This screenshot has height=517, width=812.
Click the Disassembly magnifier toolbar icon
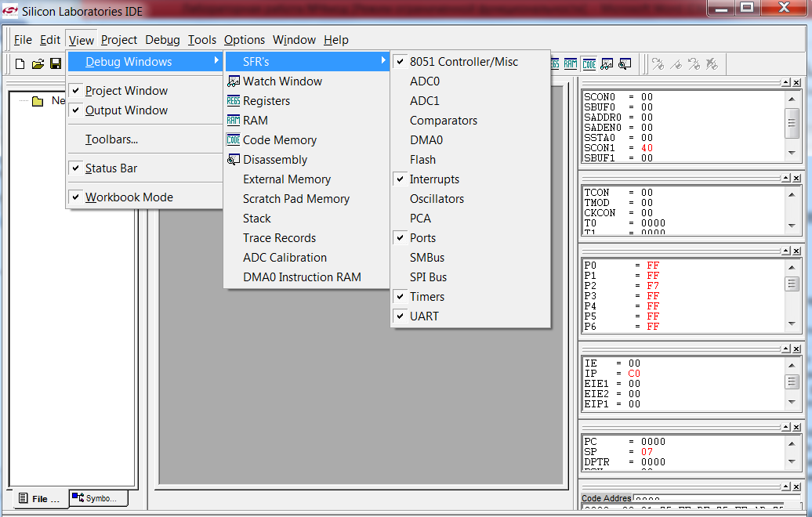(x=625, y=63)
